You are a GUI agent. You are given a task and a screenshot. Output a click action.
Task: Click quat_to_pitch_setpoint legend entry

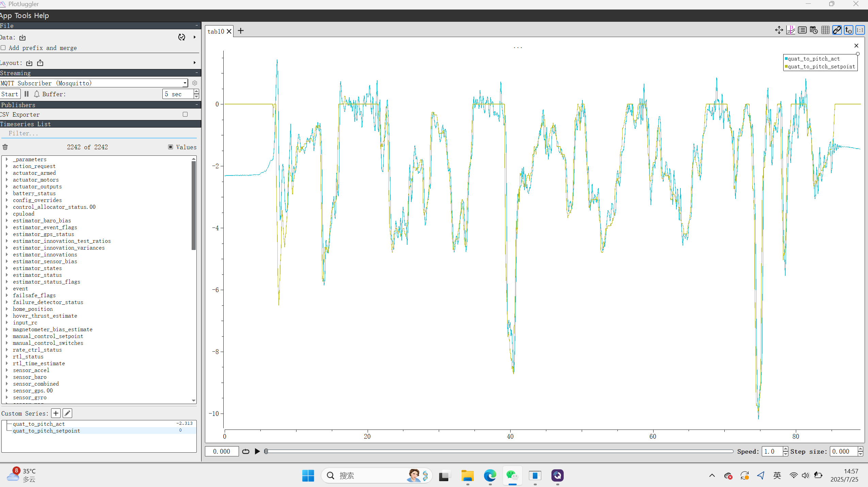tap(820, 66)
